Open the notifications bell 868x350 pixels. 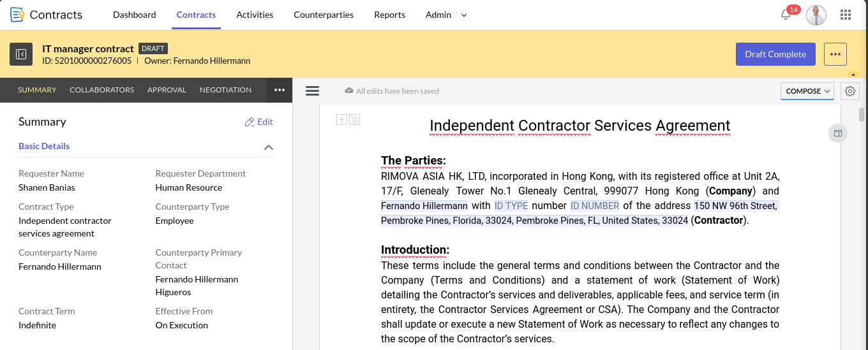pyautogui.click(x=786, y=15)
